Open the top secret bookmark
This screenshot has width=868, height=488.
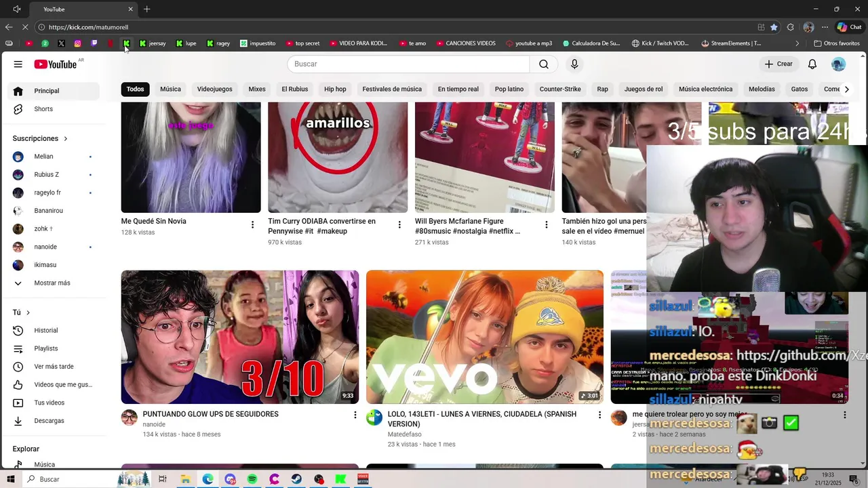coord(302,43)
